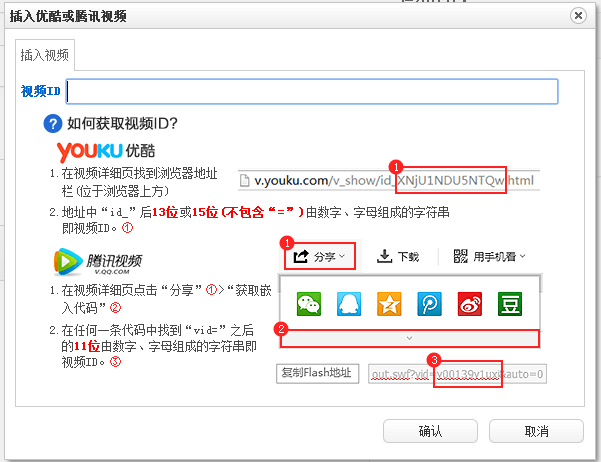
Task: Close the insert video dialog
Action: coord(577,16)
